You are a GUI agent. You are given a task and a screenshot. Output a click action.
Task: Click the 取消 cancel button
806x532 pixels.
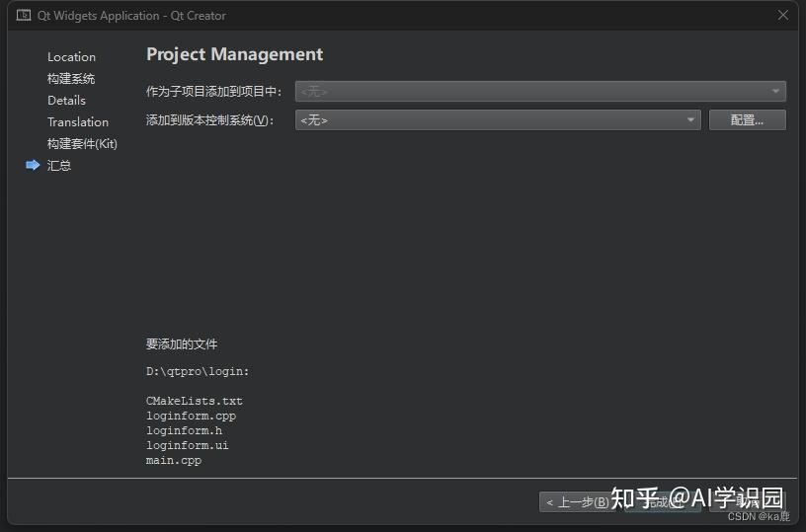[x=748, y=502]
